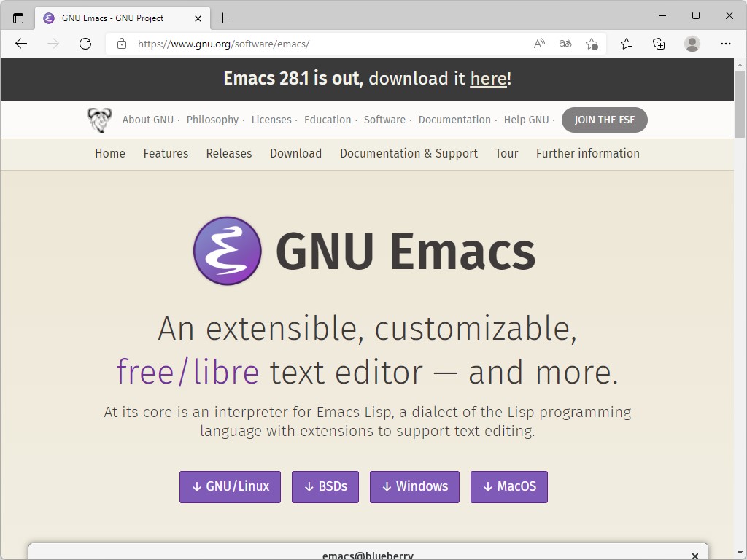Open the Documentation & Support section

[409, 153]
